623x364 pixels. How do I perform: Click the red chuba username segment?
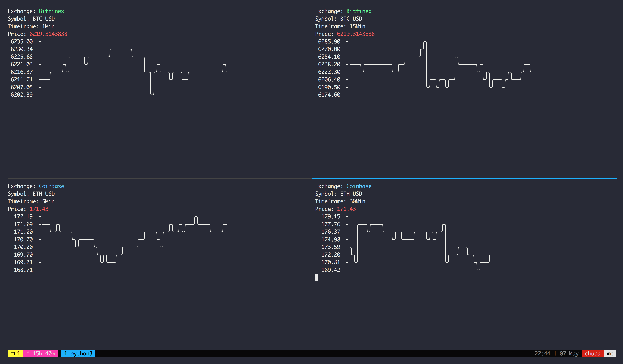pos(592,353)
